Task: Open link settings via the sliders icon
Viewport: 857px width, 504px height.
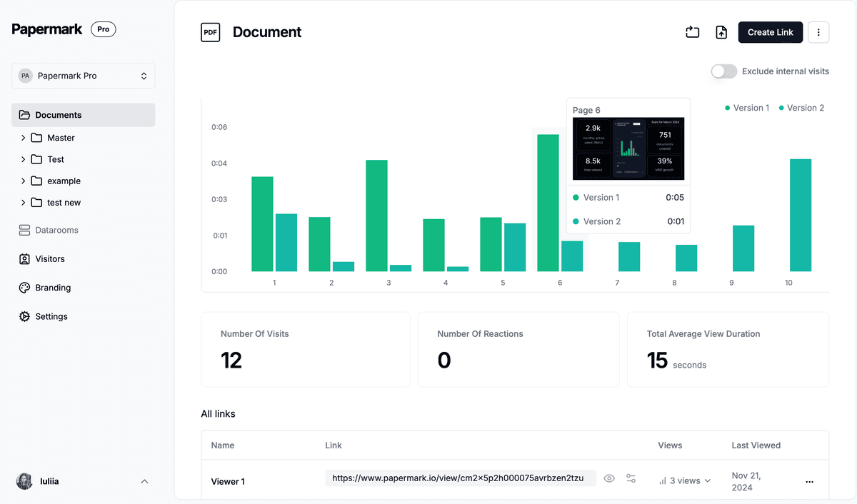Action: click(631, 478)
